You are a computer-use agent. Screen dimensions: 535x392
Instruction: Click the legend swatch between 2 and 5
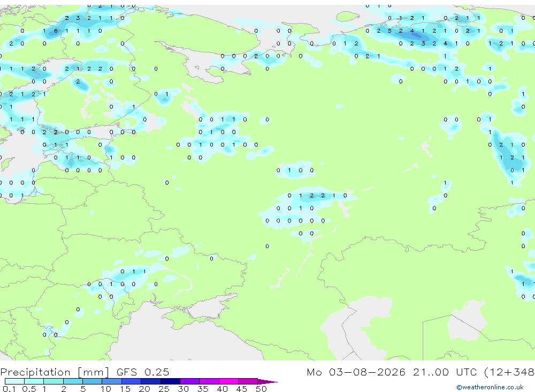pos(73,381)
